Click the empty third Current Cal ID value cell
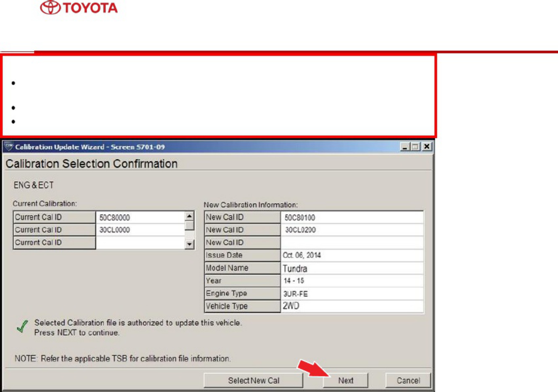Viewport: 558px width, 392px height. [140, 243]
